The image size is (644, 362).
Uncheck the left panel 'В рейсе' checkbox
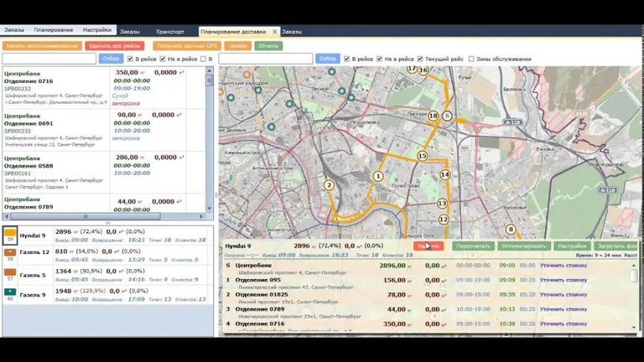(130, 59)
